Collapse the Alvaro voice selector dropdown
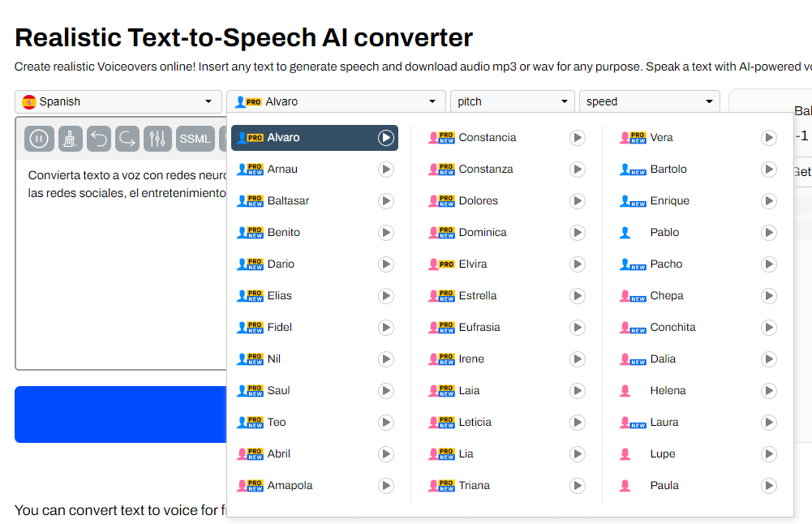Image resolution: width=812 pixels, height=524 pixels. point(336,101)
